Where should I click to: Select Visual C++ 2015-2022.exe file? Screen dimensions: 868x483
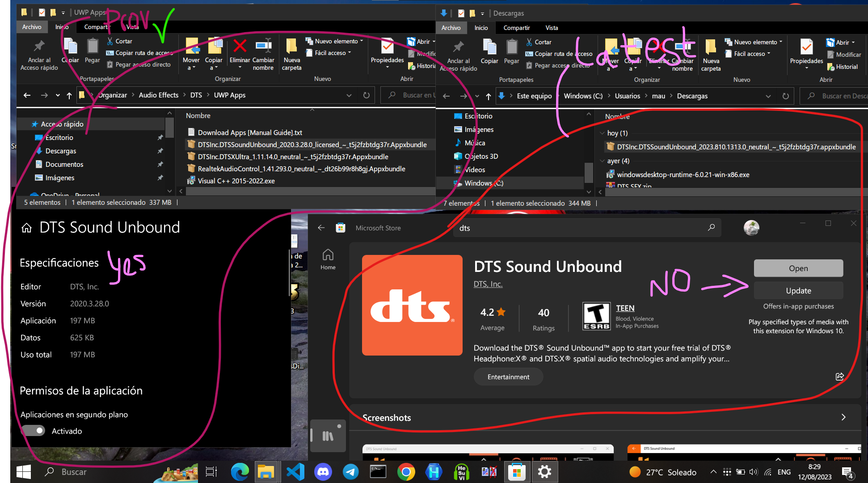coord(236,181)
